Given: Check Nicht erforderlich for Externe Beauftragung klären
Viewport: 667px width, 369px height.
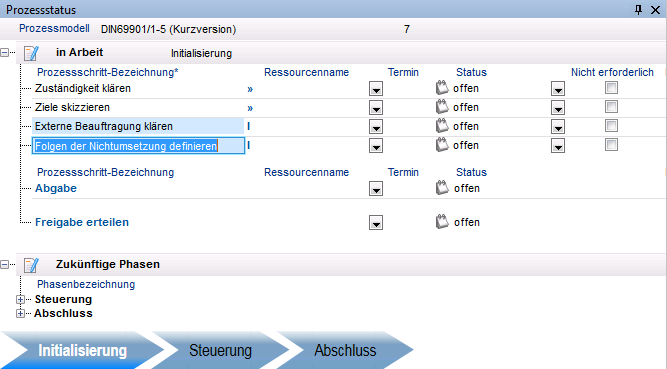Looking at the screenshot, I should 611,126.
